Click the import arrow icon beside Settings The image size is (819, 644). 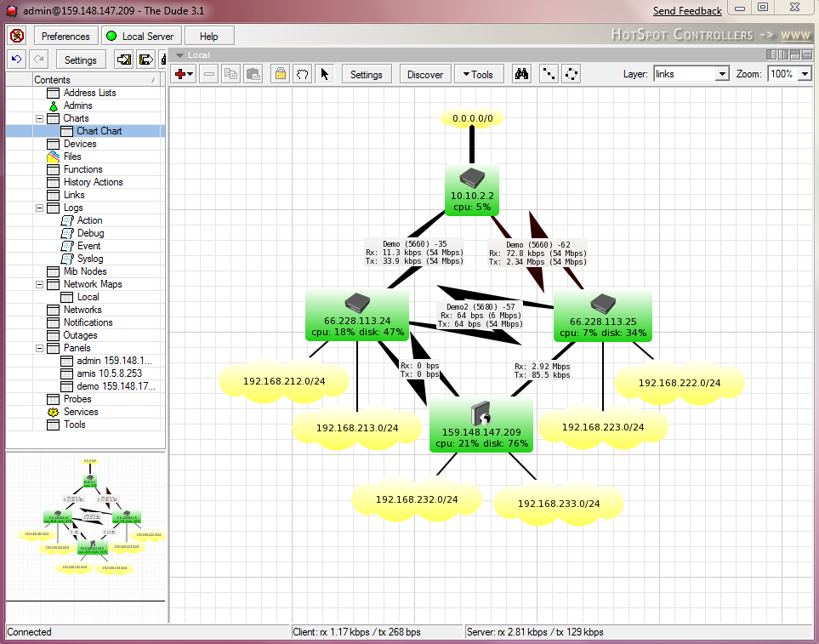click(x=124, y=60)
